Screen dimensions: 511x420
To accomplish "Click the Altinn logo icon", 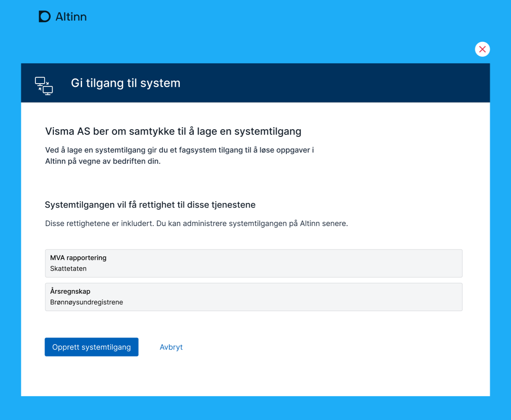I will tap(44, 16).
